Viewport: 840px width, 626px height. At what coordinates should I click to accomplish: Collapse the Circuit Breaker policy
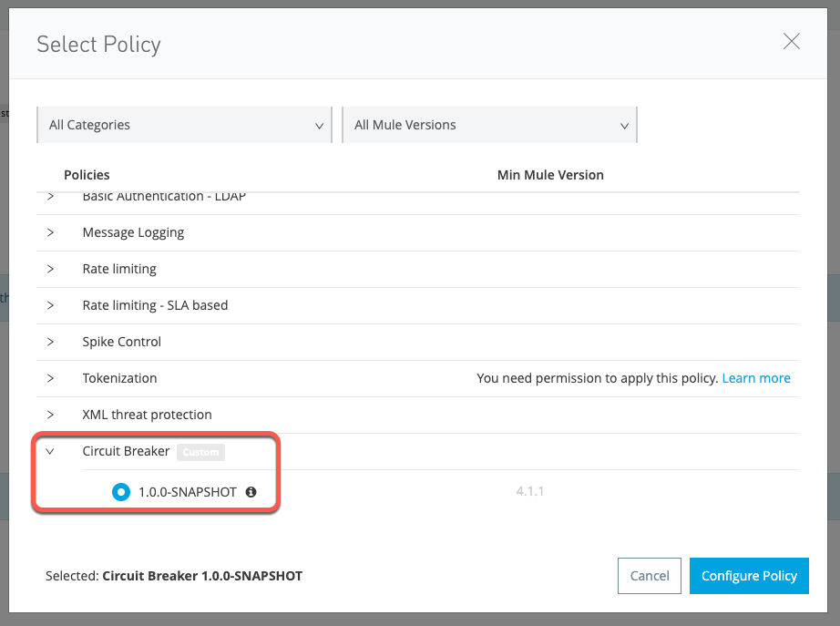pyautogui.click(x=51, y=451)
